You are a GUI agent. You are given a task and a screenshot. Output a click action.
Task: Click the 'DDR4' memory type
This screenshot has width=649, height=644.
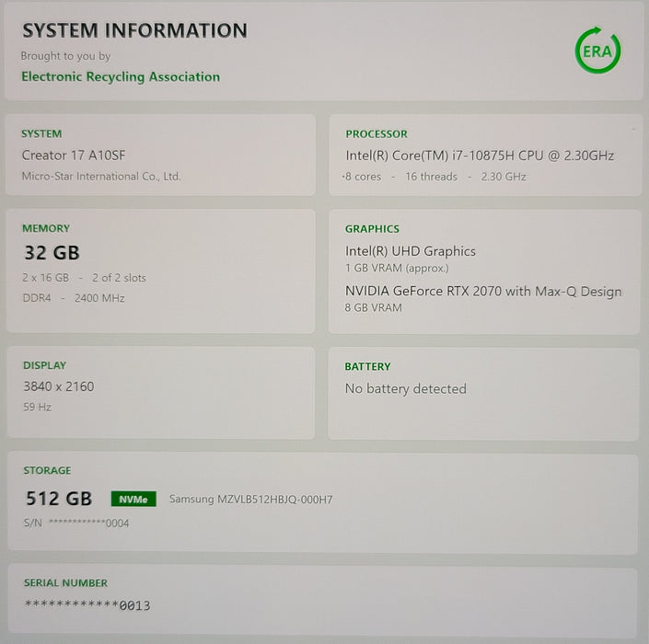(x=37, y=298)
